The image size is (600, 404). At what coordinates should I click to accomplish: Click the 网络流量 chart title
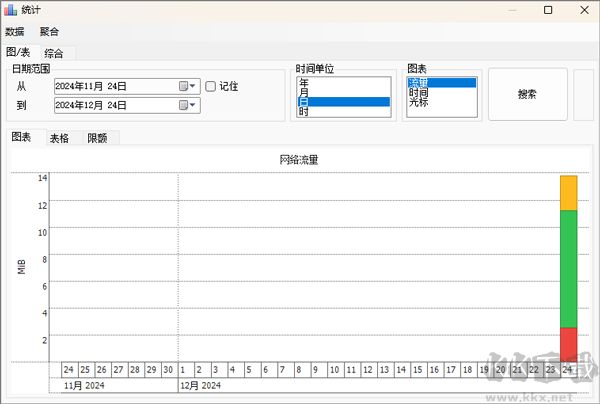(x=299, y=160)
